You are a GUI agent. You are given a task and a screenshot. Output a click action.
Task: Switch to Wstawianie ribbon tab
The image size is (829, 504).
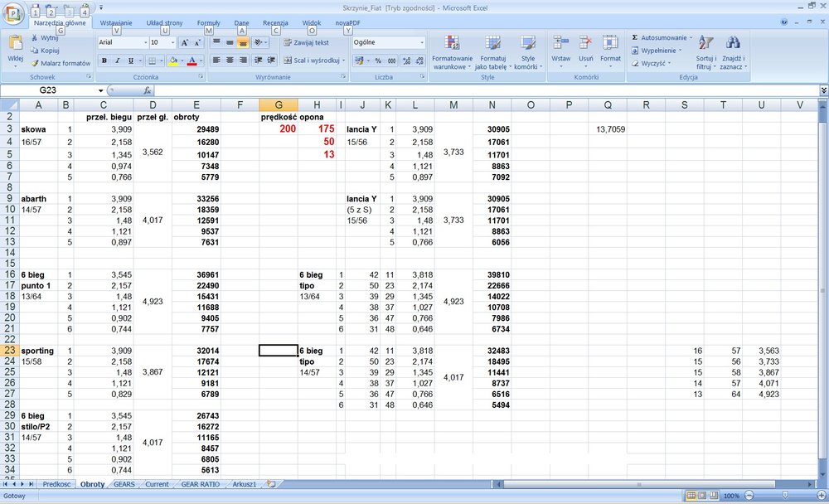point(116,22)
